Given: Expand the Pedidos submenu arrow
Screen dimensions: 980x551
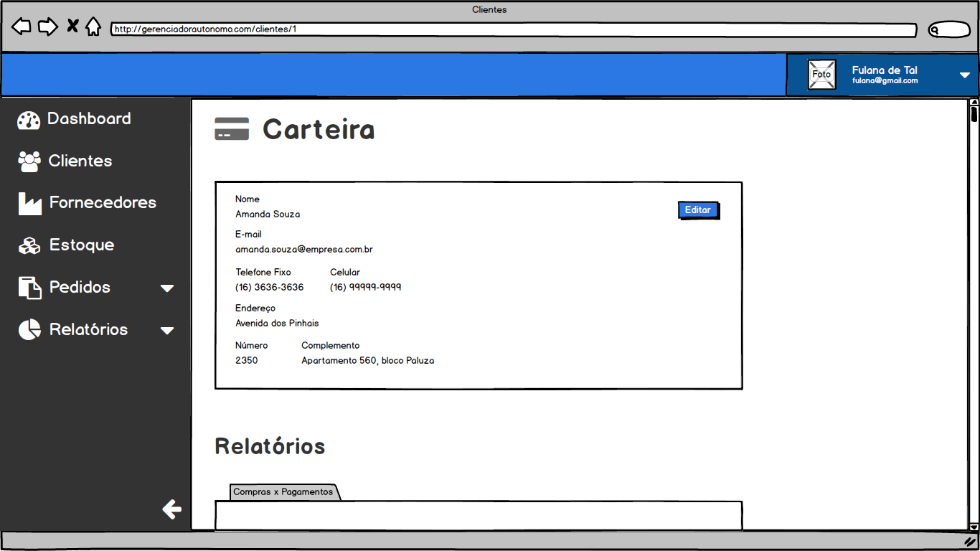Looking at the screenshot, I should [x=167, y=288].
